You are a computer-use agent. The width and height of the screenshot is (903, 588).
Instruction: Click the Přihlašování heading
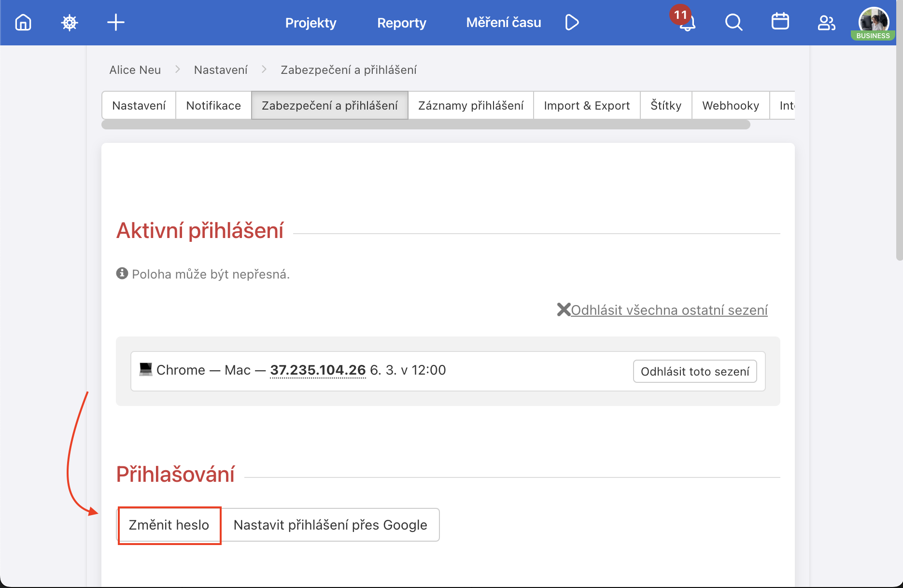[175, 474]
